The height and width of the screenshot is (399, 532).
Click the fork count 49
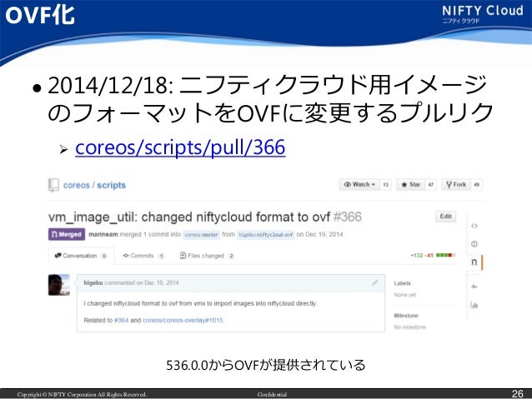(x=476, y=185)
